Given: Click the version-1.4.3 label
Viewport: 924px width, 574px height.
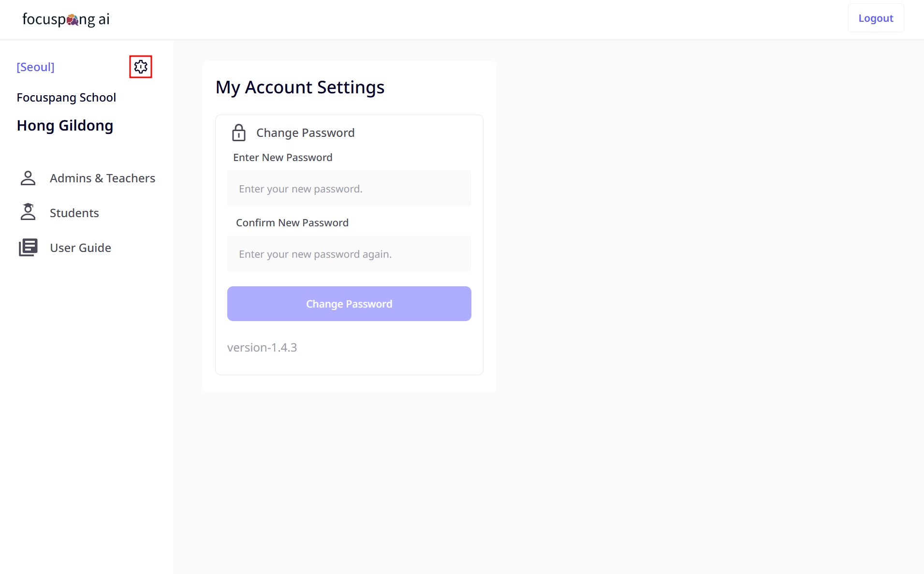Looking at the screenshot, I should [262, 348].
